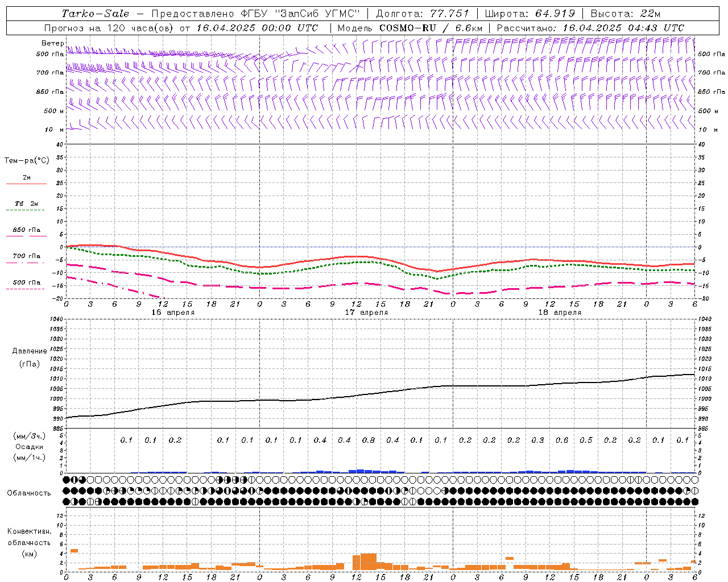Click the "Ветер" wind panel label
This screenshot has width=728, height=582.
pyautogui.click(x=53, y=43)
